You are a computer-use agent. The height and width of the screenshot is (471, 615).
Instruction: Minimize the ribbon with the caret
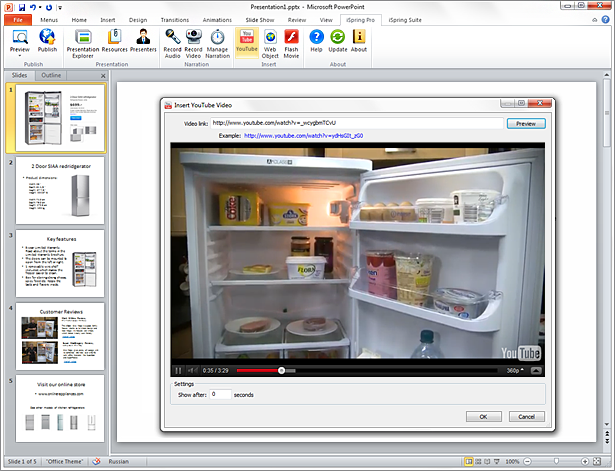tap(595, 20)
